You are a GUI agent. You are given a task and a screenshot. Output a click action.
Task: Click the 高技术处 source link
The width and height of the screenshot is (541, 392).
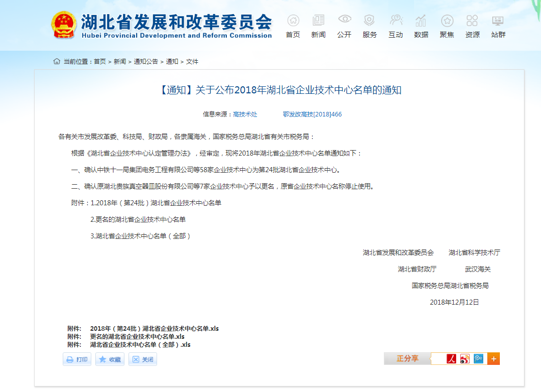[x=245, y=114]
